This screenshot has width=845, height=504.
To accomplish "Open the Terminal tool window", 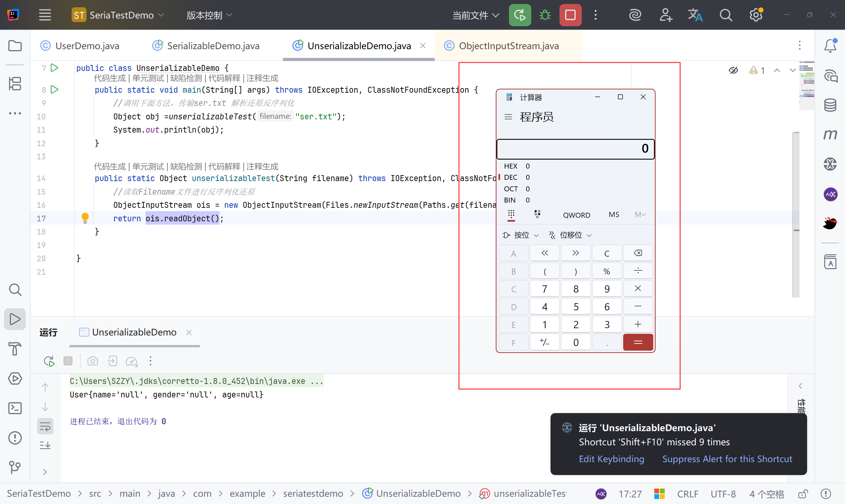I will coord(15,408).
